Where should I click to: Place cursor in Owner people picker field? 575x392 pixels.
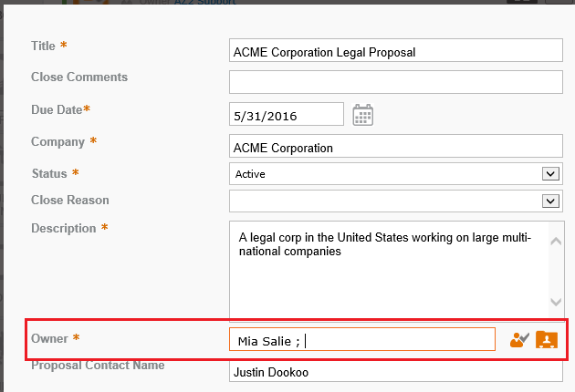(362, 339)
